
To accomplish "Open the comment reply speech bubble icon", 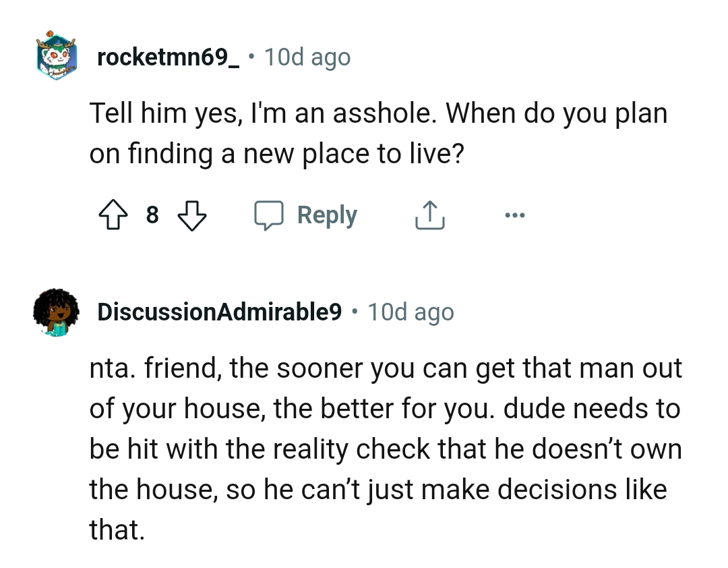I will click(x=270, y=215).
